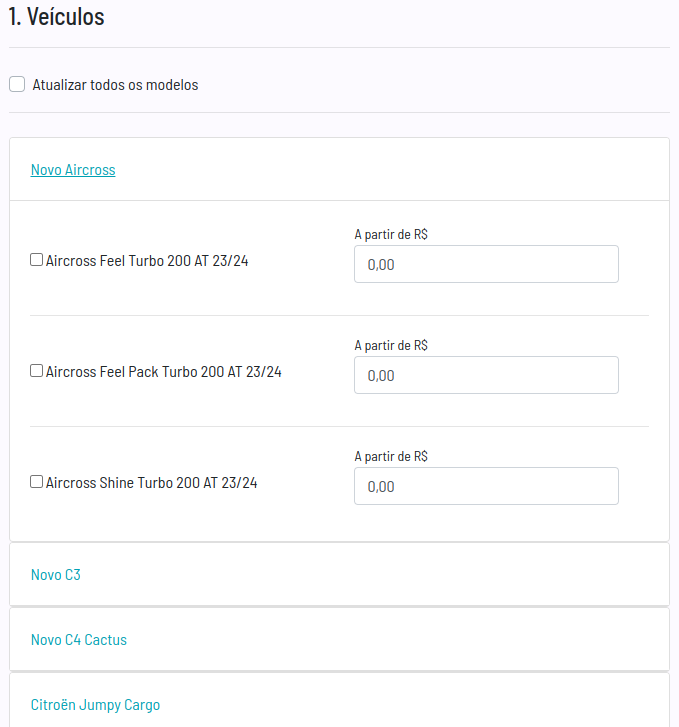Check the Aircross Feel Pack Turbo 200 checkbox
Image resolution: width=679 pixels, height=727 pixels.
coord(37,370)
